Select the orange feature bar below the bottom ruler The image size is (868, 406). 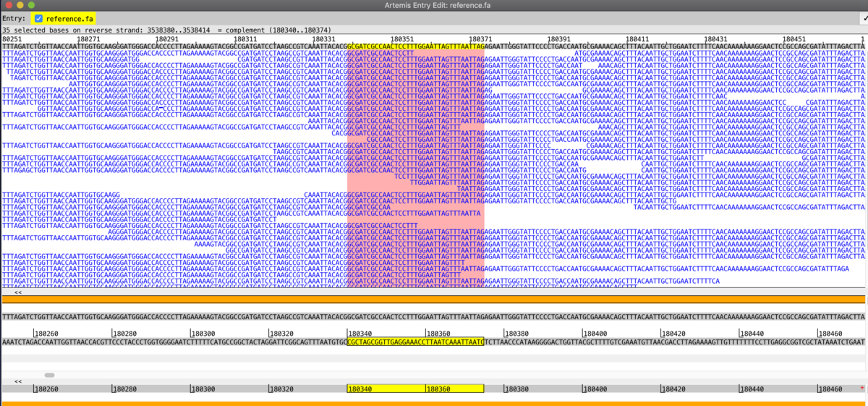click(x=434, y=403)
